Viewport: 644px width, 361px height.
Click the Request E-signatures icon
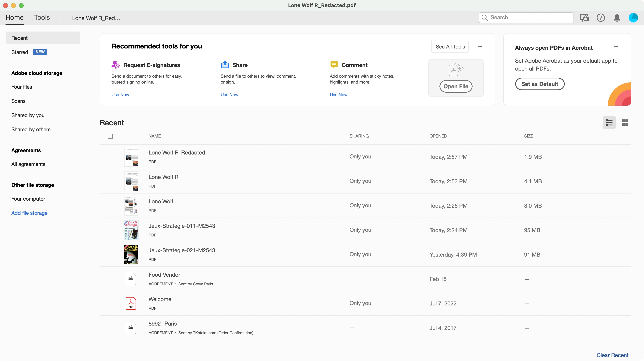115,65
